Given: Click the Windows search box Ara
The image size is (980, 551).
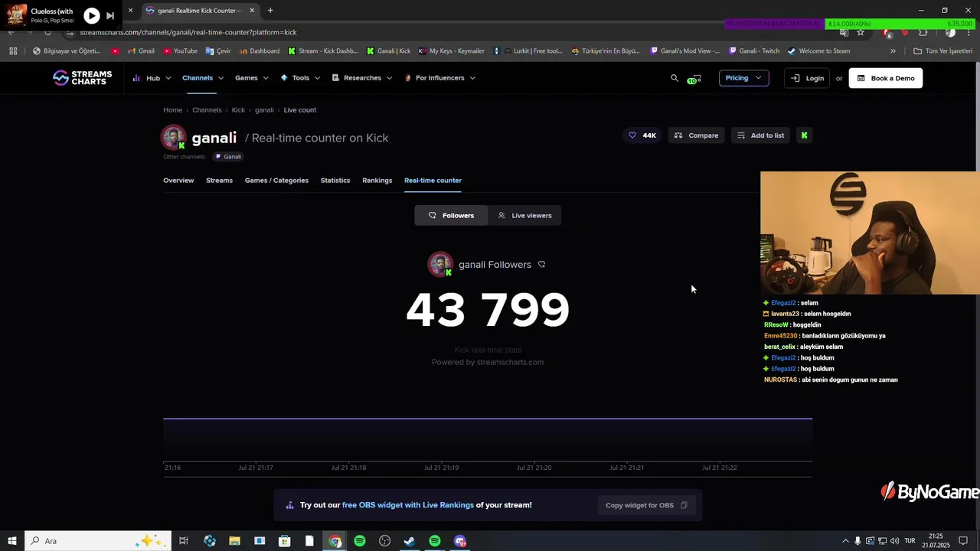Looking at the screenshot, I should pos(98,541).
